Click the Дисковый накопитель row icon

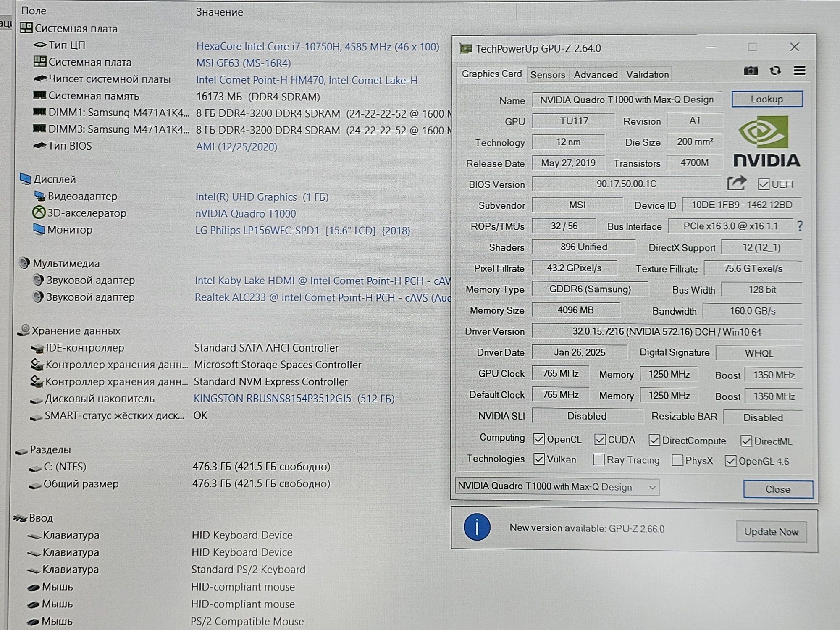pyautogui.click(x=37, y=400)
